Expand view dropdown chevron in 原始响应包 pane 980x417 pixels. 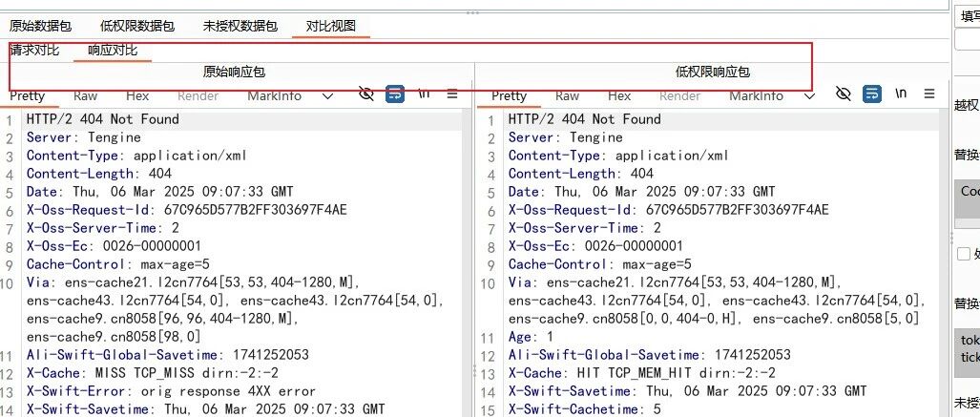327,96
